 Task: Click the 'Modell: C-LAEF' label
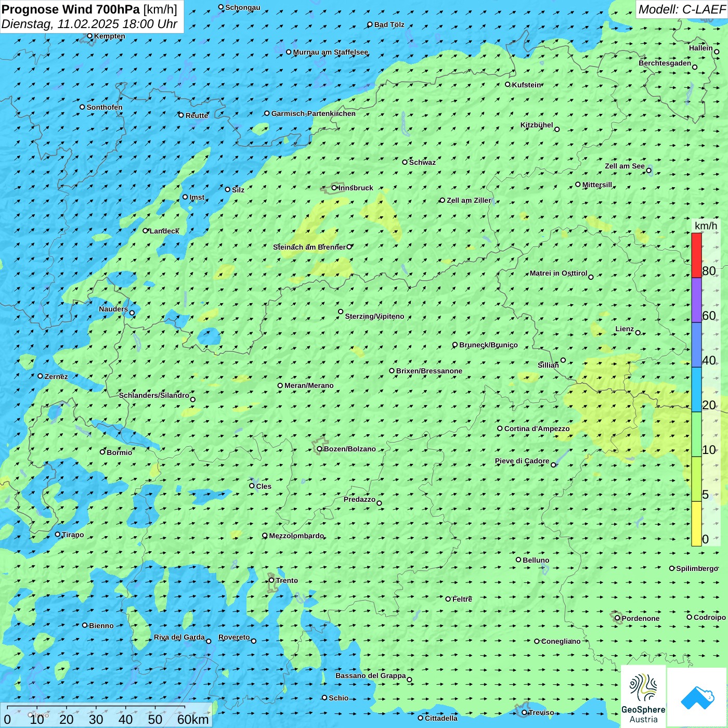coord(681,9)
